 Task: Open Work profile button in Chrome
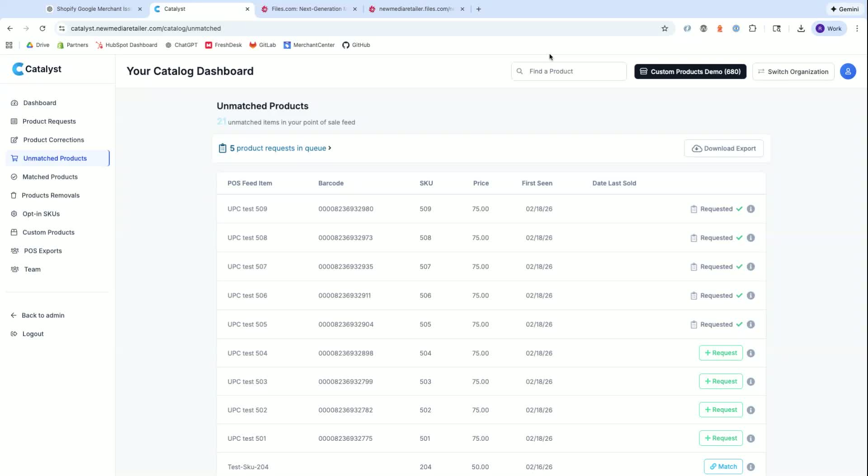[829, 28]
